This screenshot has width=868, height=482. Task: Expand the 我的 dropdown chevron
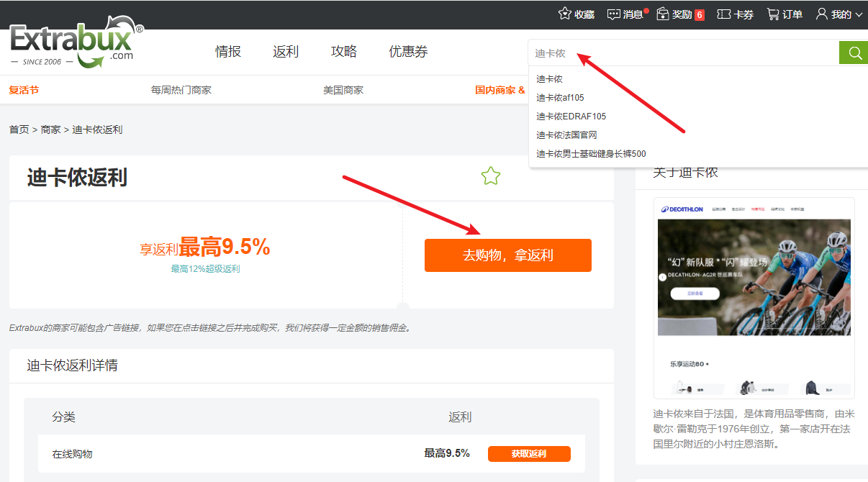(x=859, y=14)
